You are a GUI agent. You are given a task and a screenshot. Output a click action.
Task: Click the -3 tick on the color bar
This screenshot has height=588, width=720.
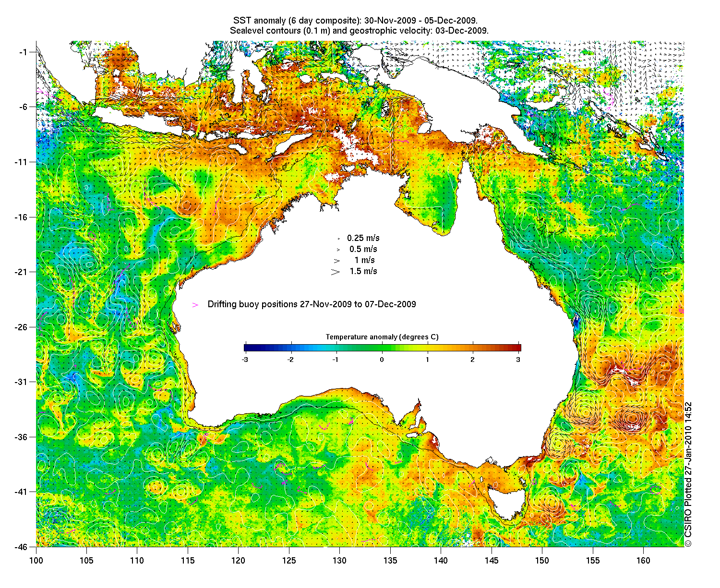click(244, 359)
